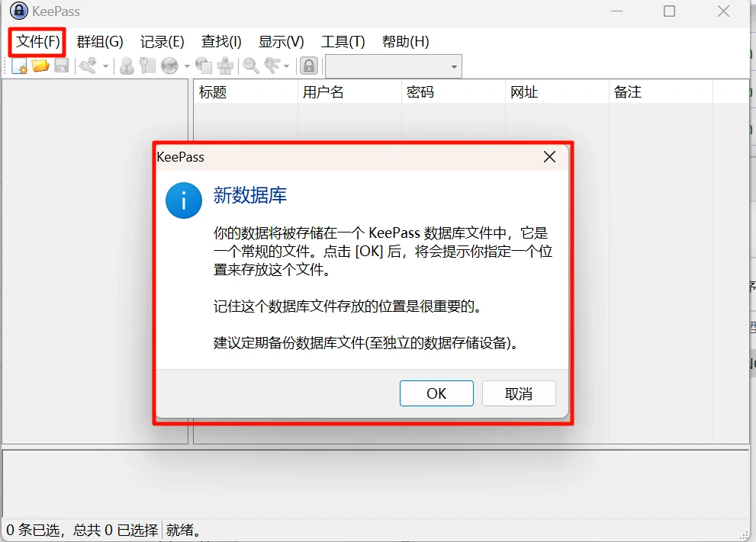
Task: Close the 新数据库 dialog with its X
Action: (549, 157)
